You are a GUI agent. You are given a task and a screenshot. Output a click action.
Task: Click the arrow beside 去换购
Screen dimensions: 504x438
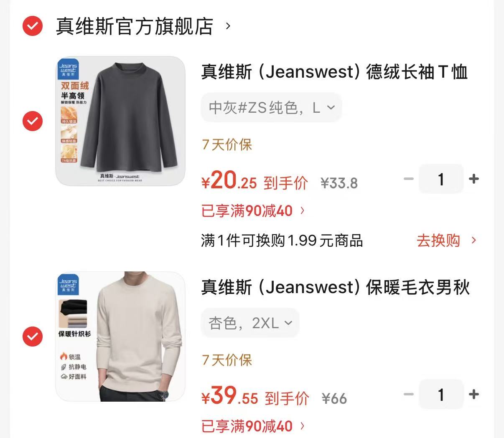(473, 241)
